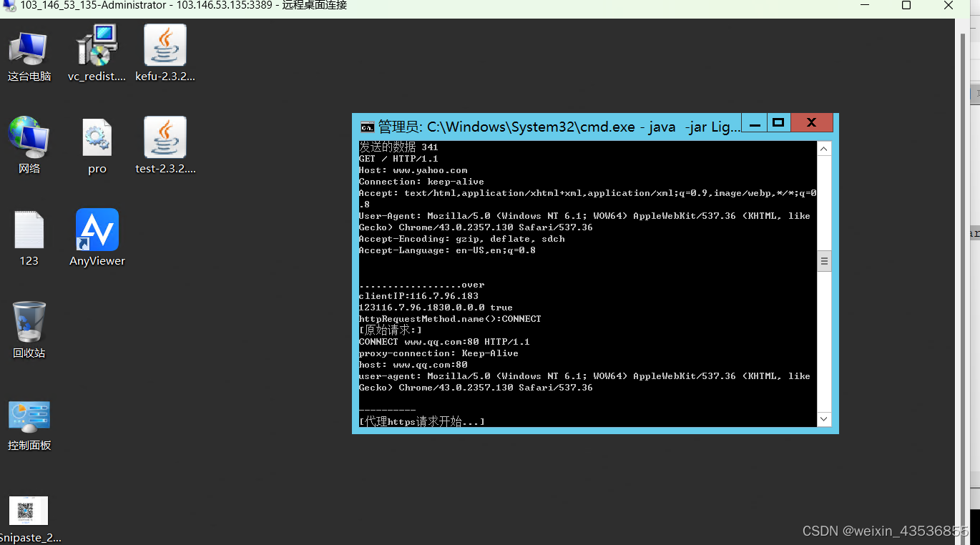Click the remote desktop connection title icon
Image resolution: width=980 pixels, height=545 pixels.
(9, 6)
